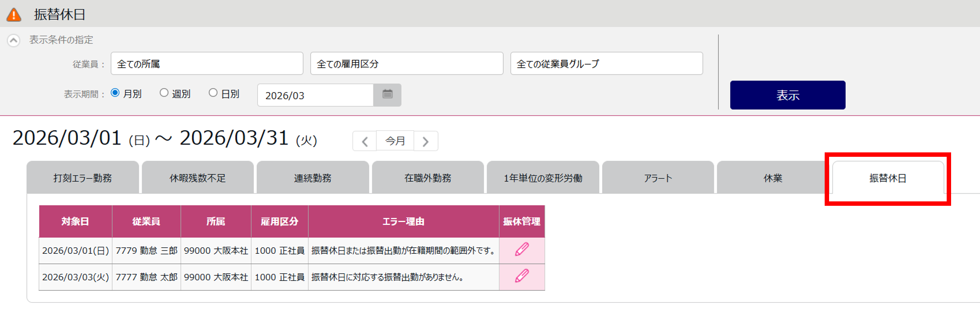Open the 全ての従業員グループ dropdown

607,64
